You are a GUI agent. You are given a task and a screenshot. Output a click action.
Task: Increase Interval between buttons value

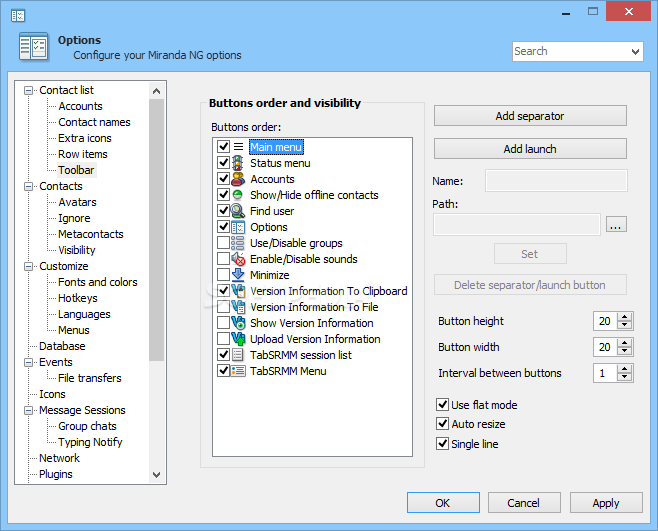624,369
